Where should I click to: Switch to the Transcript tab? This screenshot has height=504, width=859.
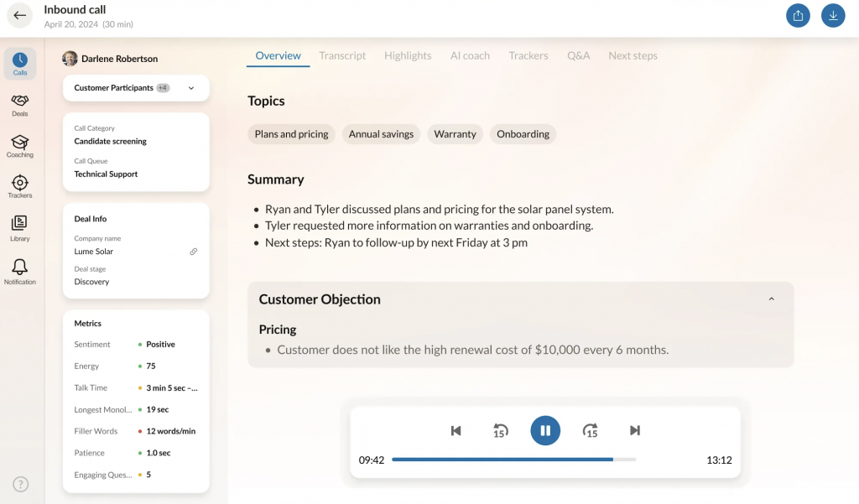[342, 55]
